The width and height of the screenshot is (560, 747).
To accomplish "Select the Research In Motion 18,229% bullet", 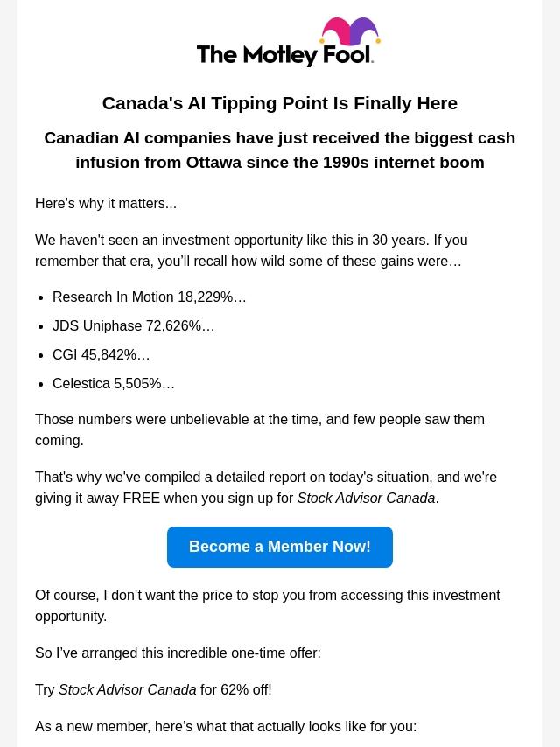I will click(150, 297).
